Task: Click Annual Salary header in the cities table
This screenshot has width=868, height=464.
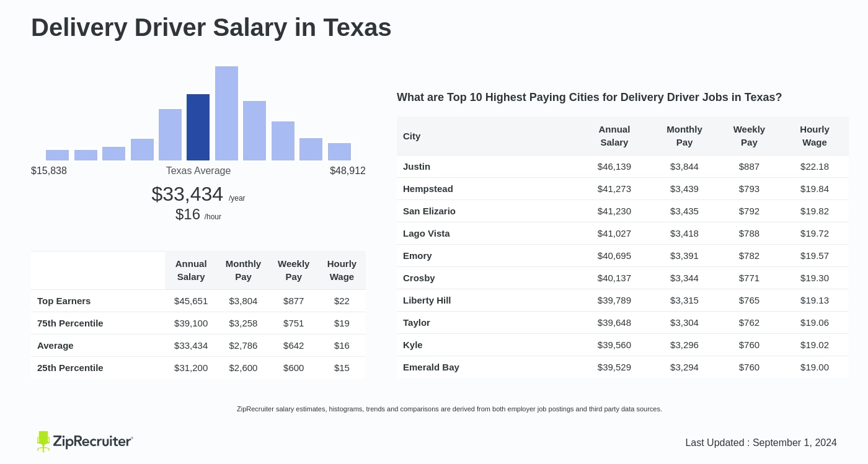Action: point(614,136)
